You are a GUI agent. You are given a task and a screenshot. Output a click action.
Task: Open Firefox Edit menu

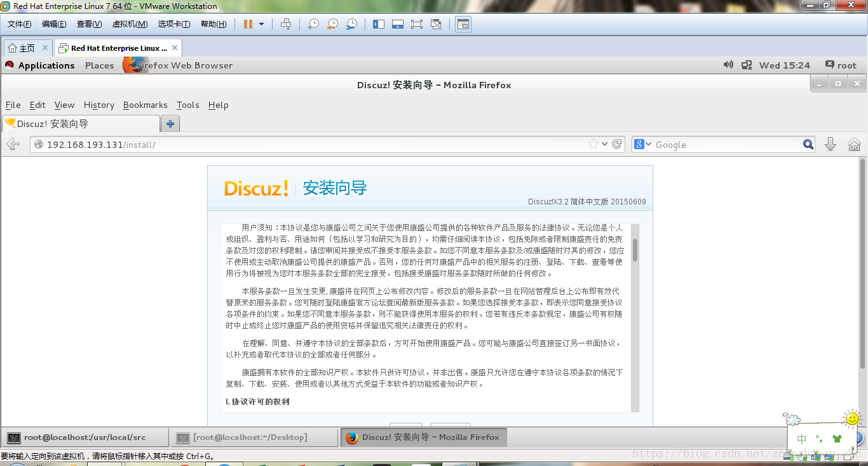(x=37, y=105)
